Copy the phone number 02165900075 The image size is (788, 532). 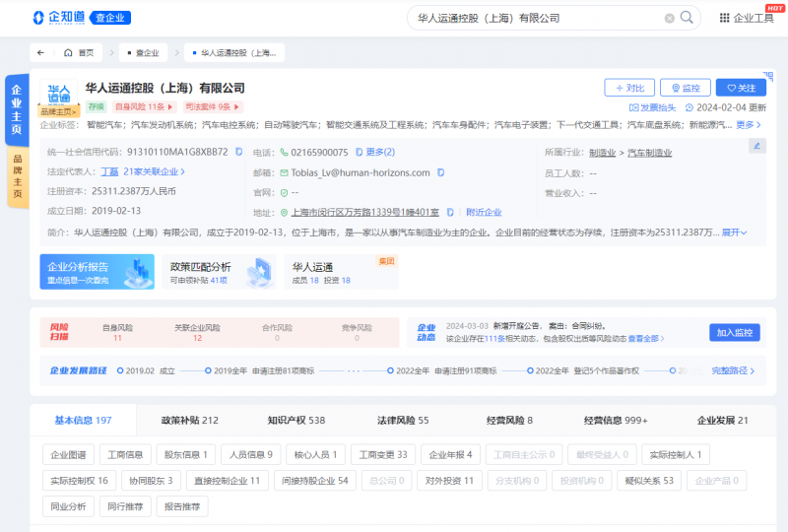(359, 152)
